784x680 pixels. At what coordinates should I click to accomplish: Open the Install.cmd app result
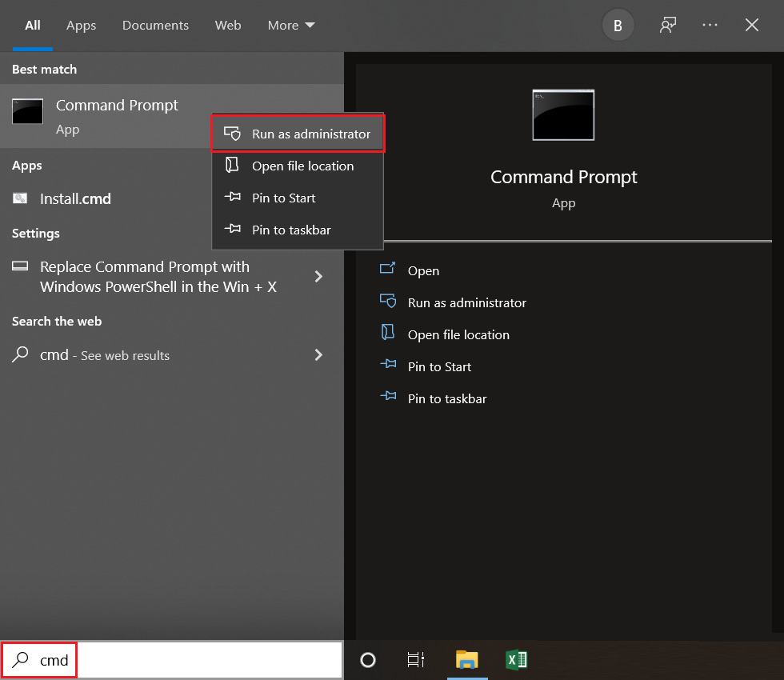click(75, 198)
